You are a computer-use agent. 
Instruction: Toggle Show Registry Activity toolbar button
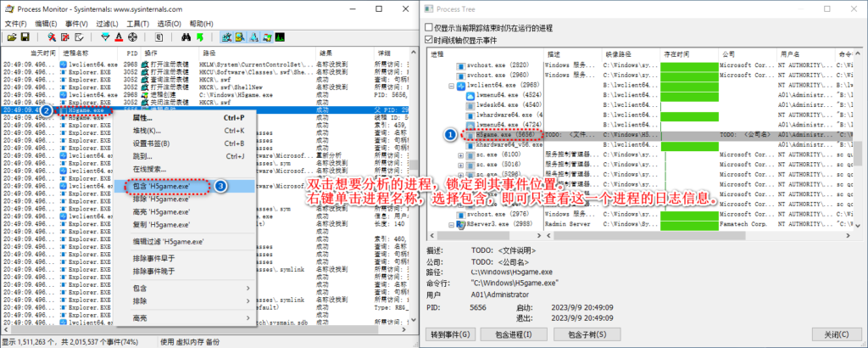226,37
